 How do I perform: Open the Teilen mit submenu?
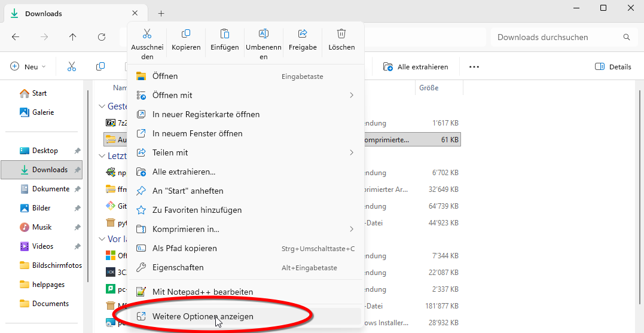(246, 152)
